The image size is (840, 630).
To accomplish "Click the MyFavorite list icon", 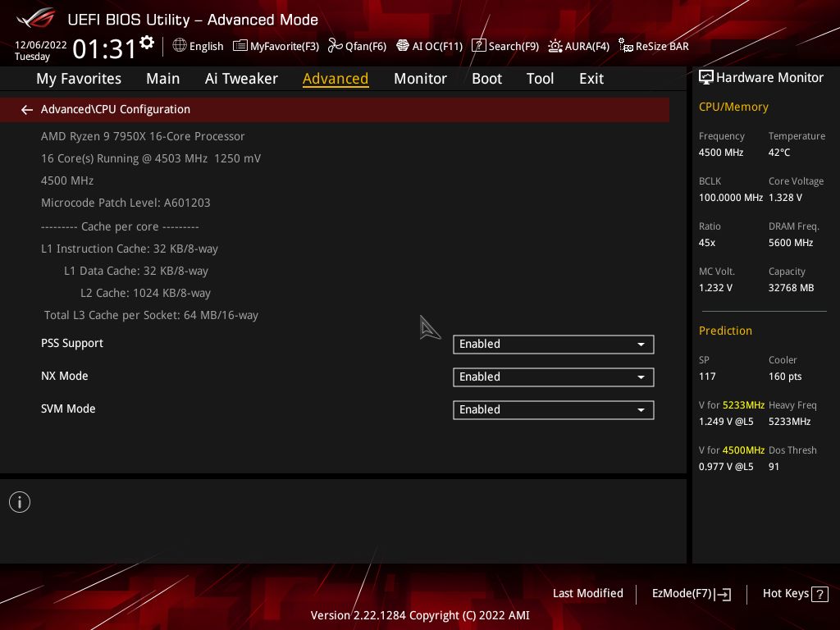I will pyautogui.click(x=240, y=46).
